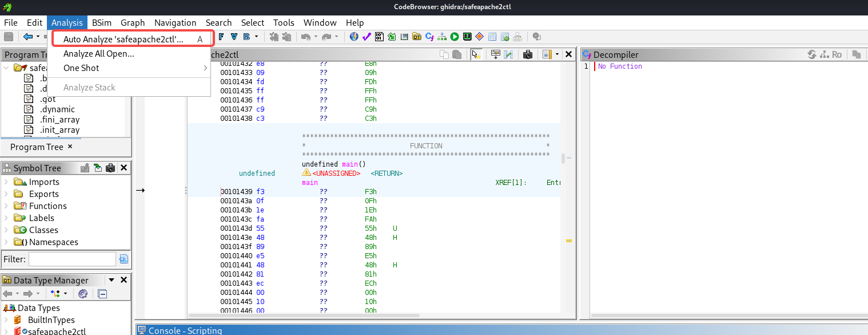Image resolution: width=868 pixels, height=335 pixels.
Task: Open the Tools menu
Action: [284, 22]
